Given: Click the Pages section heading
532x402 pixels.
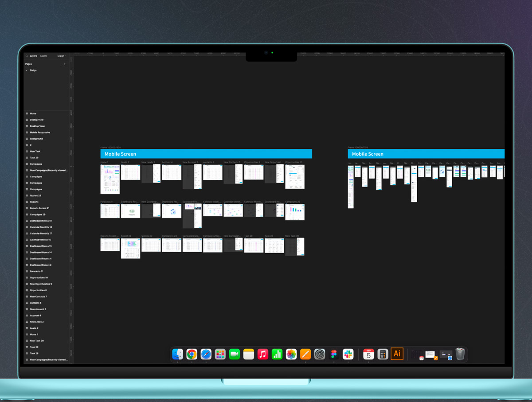Looking at the screenshot, I should 28,64.
